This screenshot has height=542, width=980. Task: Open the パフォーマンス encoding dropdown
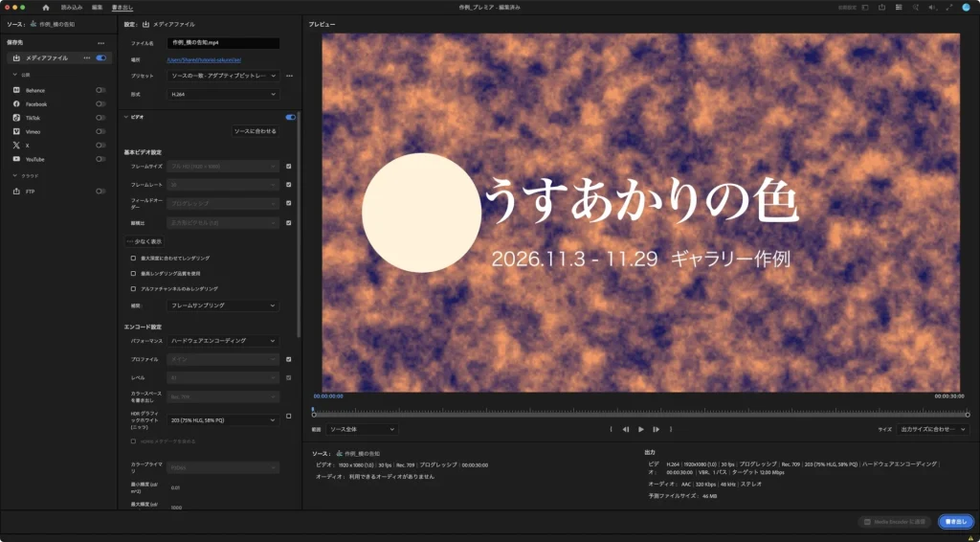(223, 341)
